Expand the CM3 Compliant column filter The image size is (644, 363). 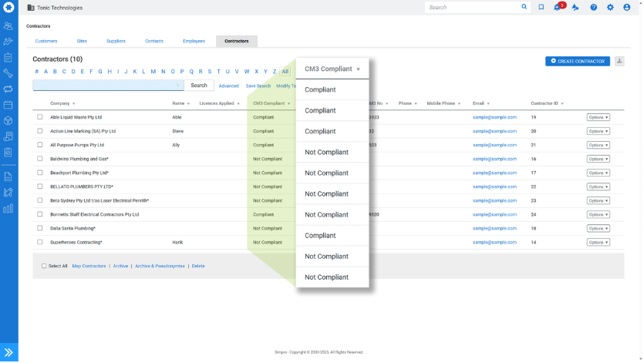tap(358, 69)
